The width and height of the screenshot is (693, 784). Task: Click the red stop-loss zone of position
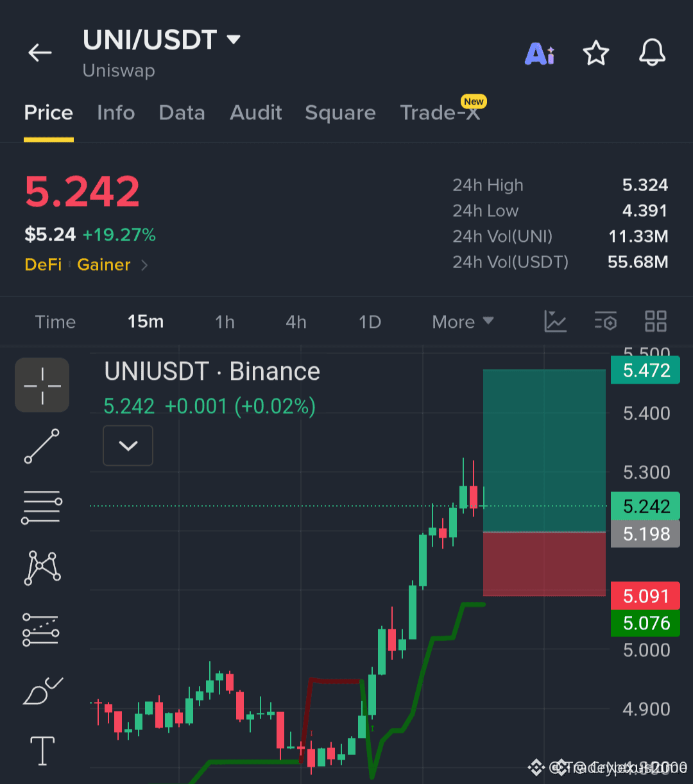point(544,564)
